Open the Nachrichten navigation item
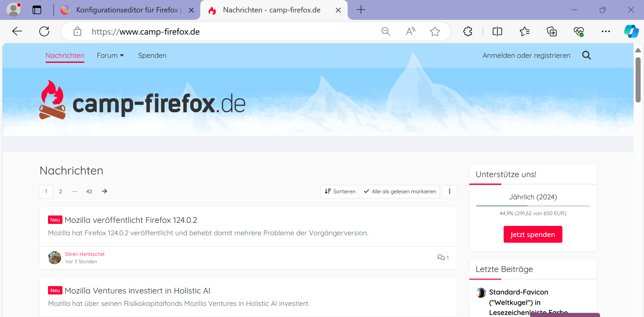The height and width of the screenshot is (317, 644). (x=65, y=55)
